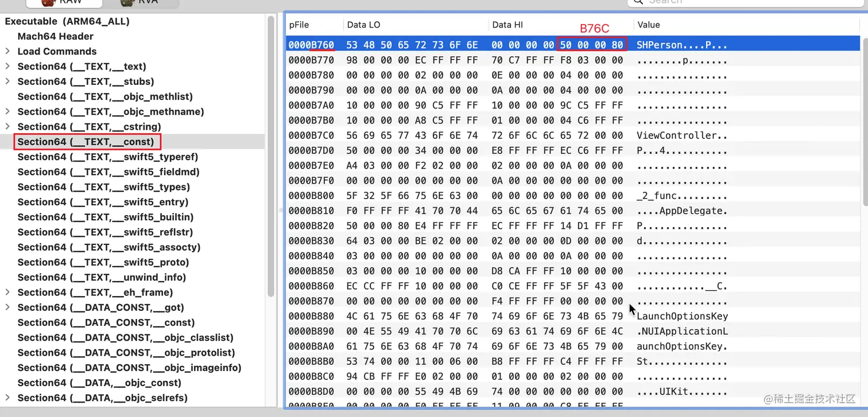Select the hex row at 0000B790
The width and height of the screenshot is (868, 417).
pyautogui.click(x=573, y=90)
